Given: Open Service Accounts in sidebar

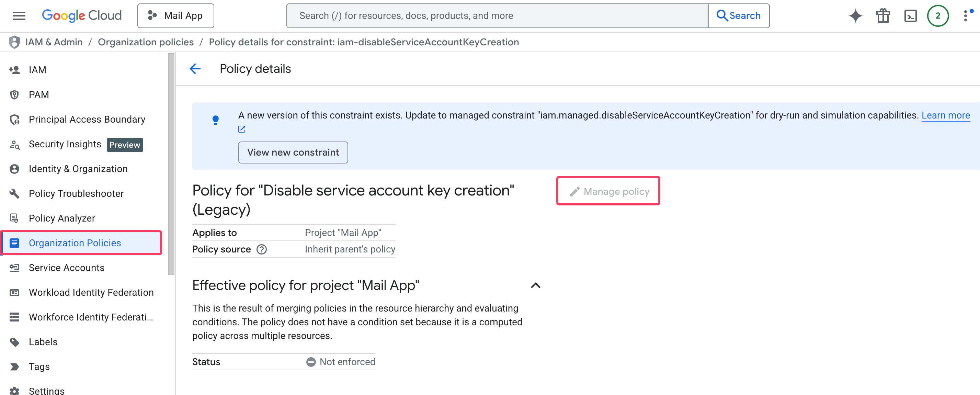Looking at the screenshot, I should [66, 268].
